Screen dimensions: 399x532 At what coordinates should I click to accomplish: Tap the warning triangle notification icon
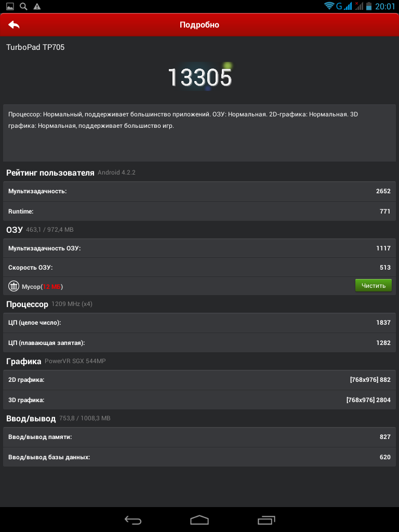pos(37,6)
